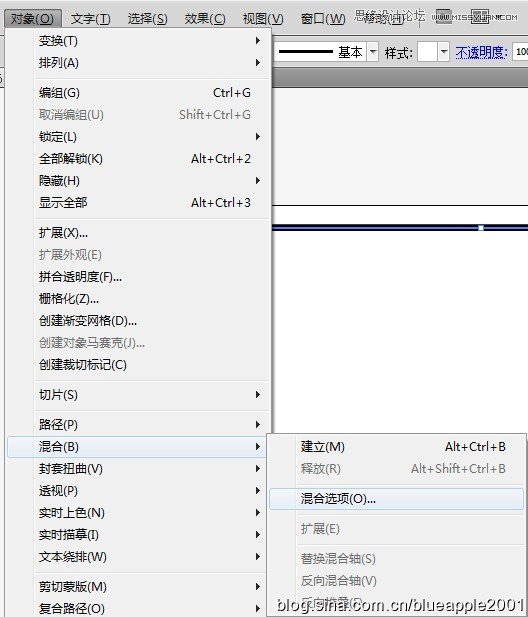This screenshot has width=528, height=617.
Task: Open the 对象(O) menu in menu bar
Action: [32, 18]
